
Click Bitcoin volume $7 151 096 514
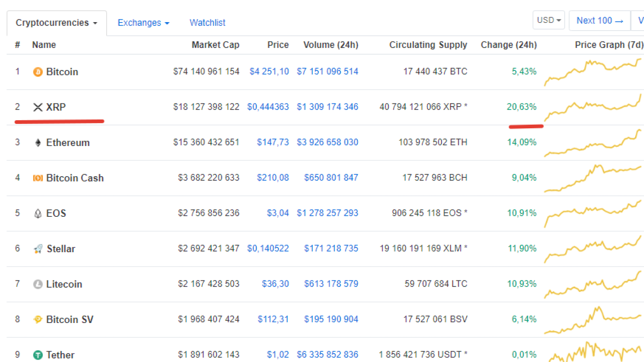click(328, 72)
